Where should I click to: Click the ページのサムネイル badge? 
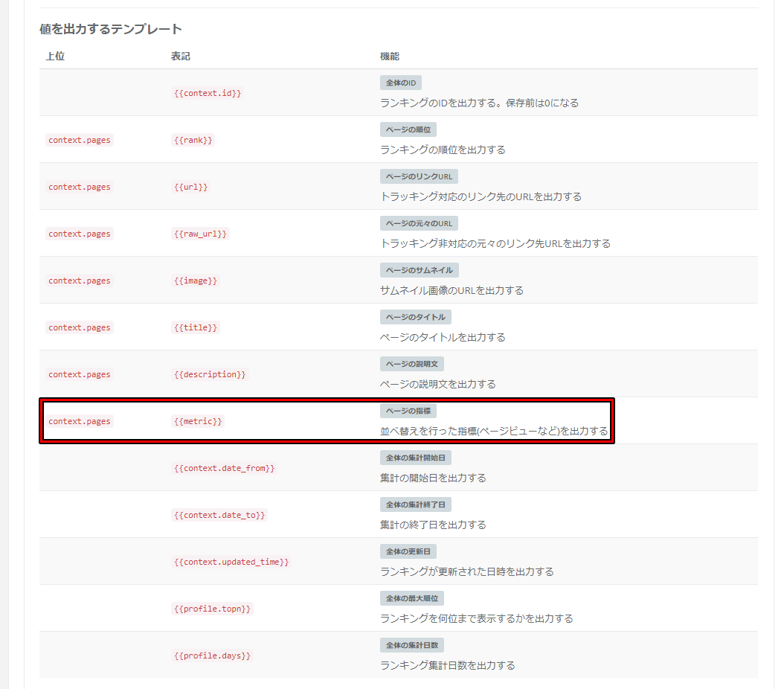[420, 271]
